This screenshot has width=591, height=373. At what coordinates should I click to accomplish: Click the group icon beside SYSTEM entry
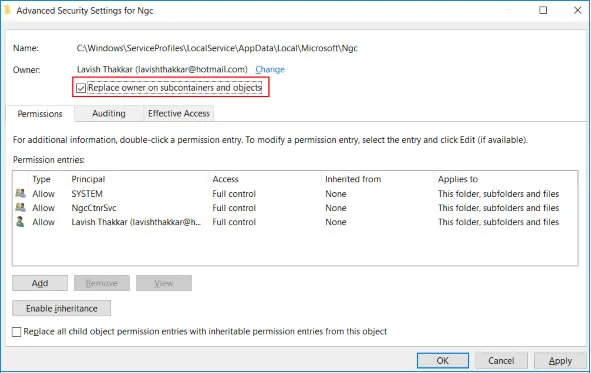pyautogui.click(x=21, y=194)
